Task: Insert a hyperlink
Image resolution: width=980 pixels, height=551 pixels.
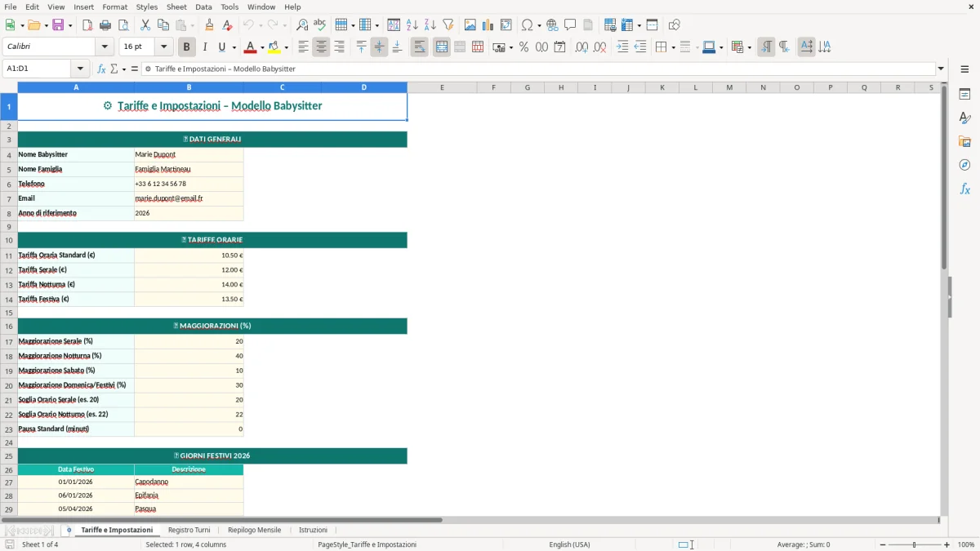Action: 552,25
